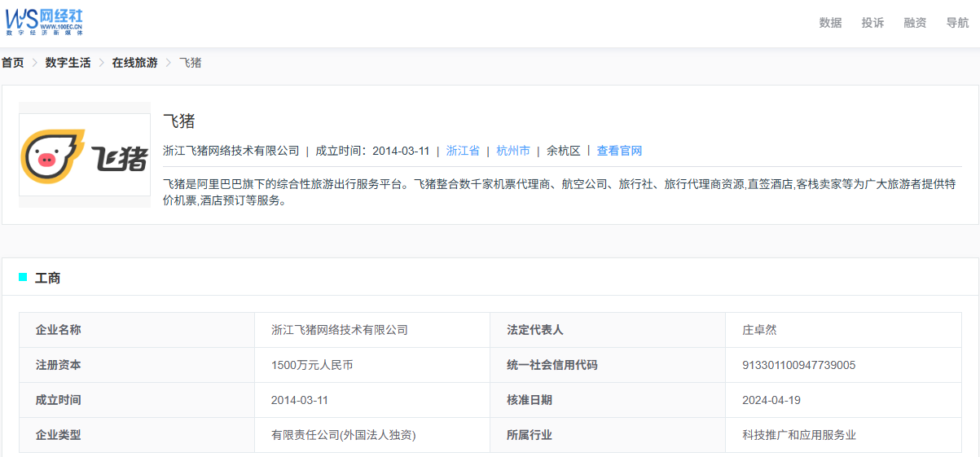
Task: Select the 所属行业 label cell
Action: click(x=608, y=435)
